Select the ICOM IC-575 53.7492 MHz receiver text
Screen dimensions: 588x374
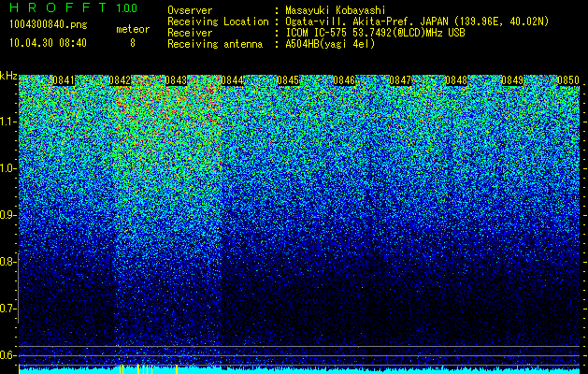(x=375, y=33)
